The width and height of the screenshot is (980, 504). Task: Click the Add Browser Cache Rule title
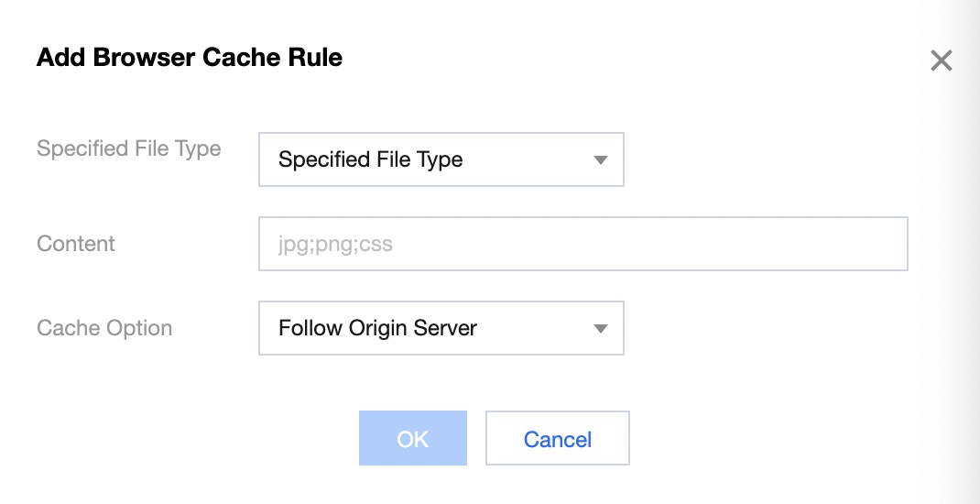(189, 58)
